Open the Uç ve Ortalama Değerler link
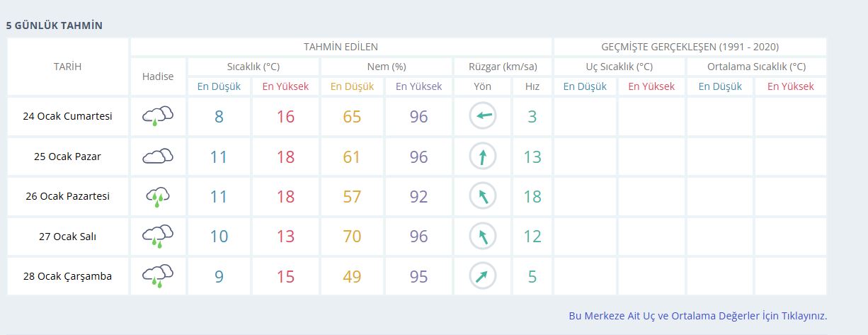The height and width of the screenshot is (335, 868). [697, 316]
